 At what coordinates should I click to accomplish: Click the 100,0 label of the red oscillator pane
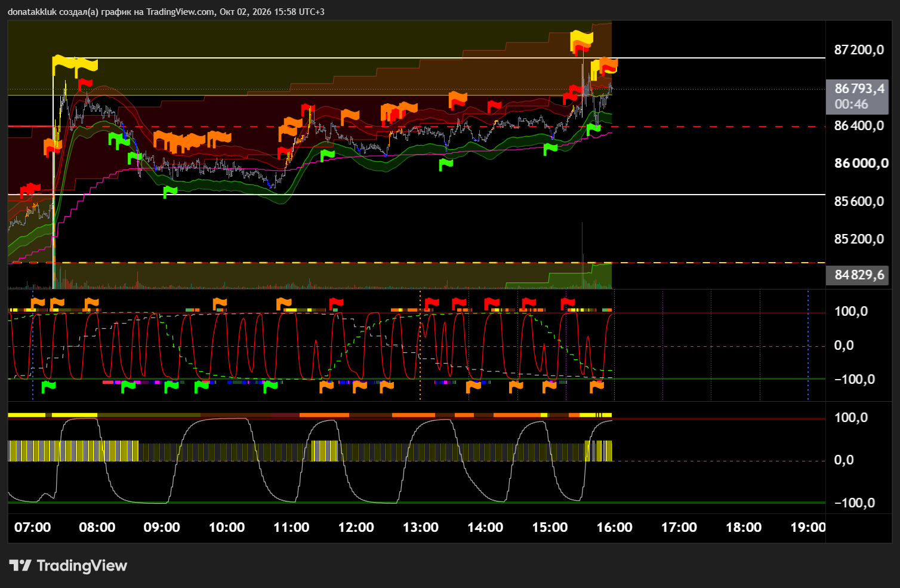[851, 312]
